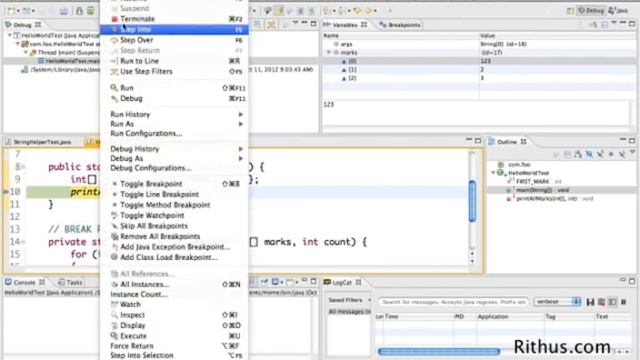
Task: Select the highlighted Step Into menu item
Action: pyautogui.click(x=174, y=29)
